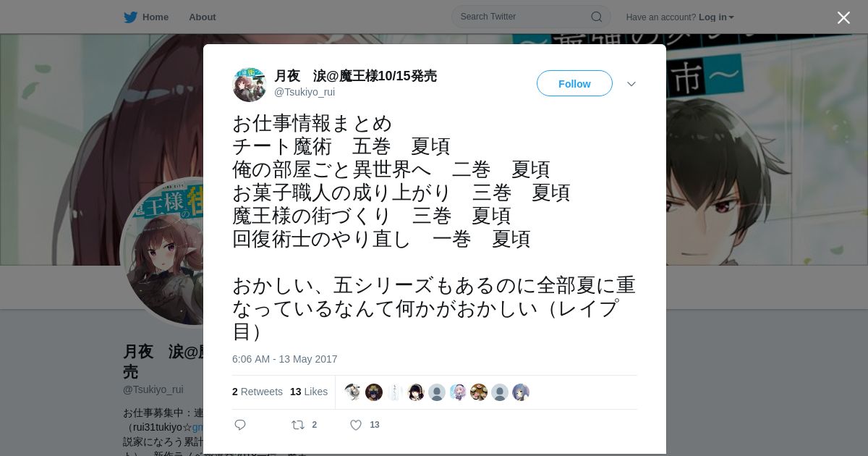Open the 13 Likes list

pyautogui.click(x=309, y=392)
